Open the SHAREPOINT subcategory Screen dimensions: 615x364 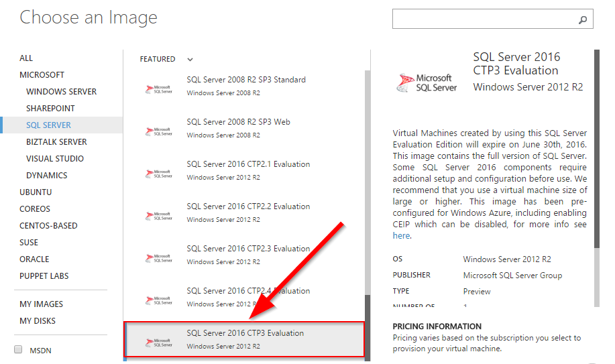click(x=50, y=109)
